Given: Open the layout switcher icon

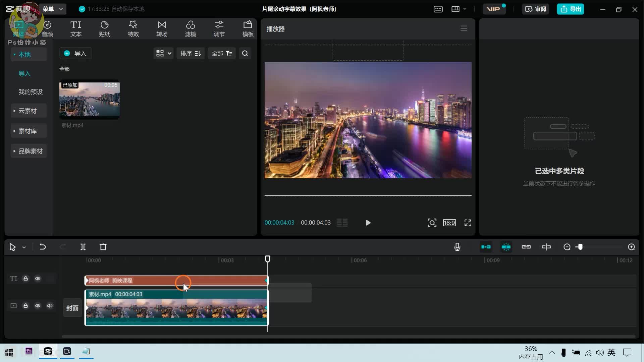Looking at the screenshot, I should 455,9.
